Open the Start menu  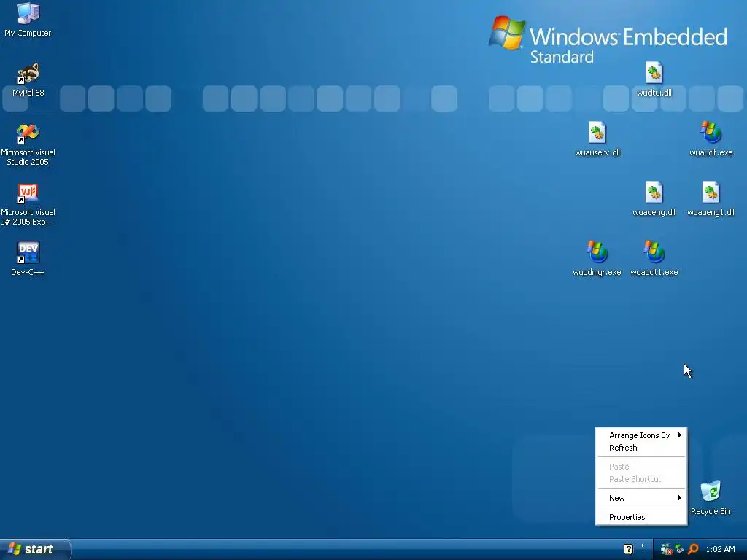point(35,550)
